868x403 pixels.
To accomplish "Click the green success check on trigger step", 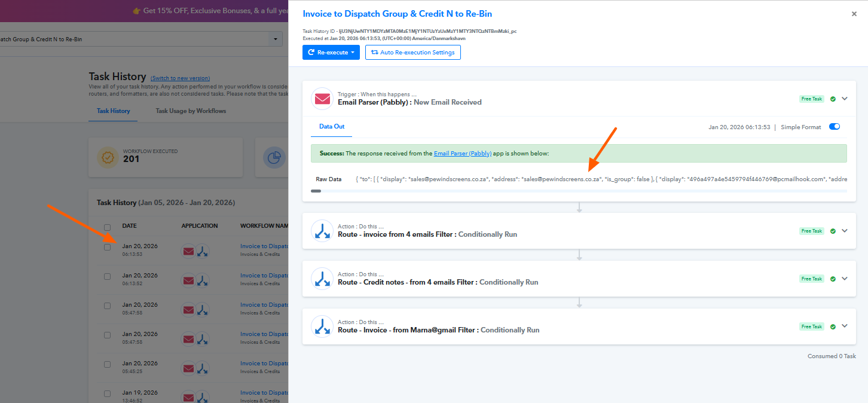I will coord(833,99).
